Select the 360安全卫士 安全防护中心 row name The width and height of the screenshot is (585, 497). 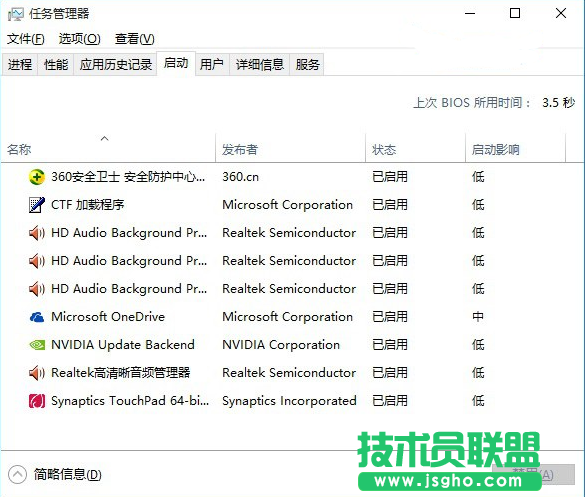point(128,177)
